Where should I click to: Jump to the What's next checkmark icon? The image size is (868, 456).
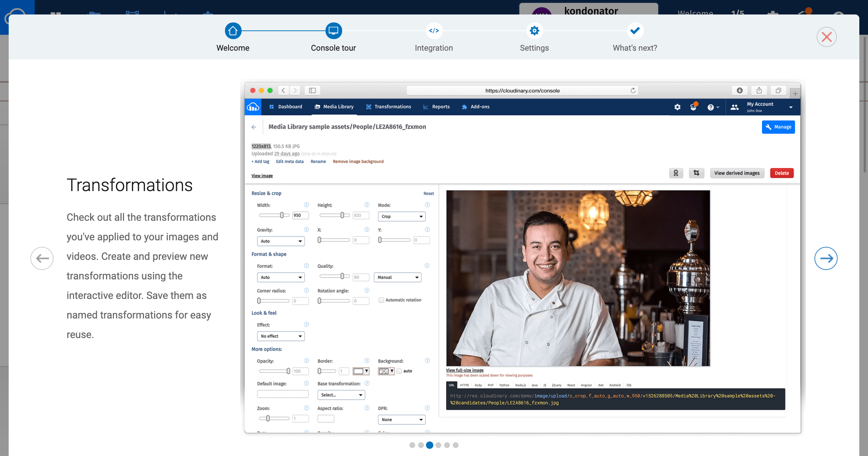tap(635, 31)
